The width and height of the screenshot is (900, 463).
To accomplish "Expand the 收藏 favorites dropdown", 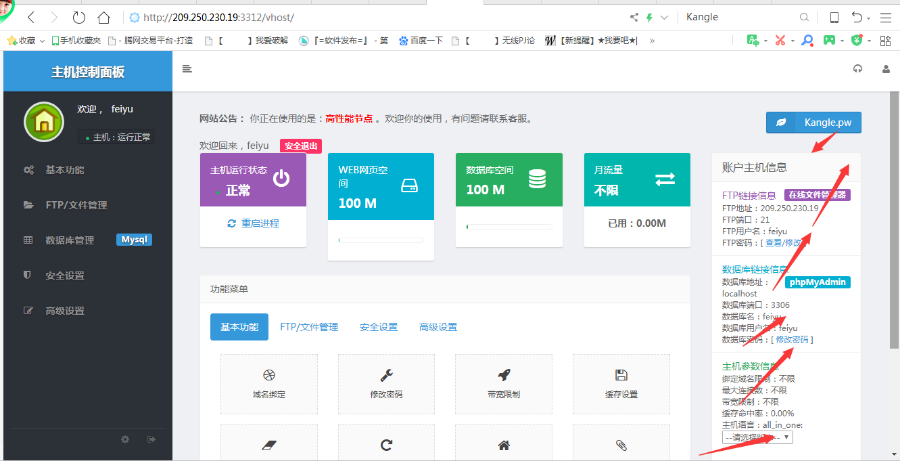I will tap(42, 41).
